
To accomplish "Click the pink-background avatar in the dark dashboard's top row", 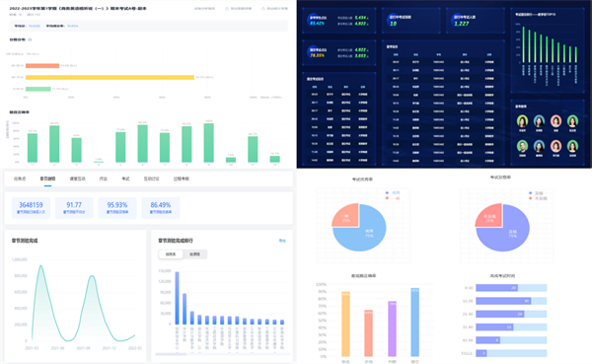I will (555, 121).
